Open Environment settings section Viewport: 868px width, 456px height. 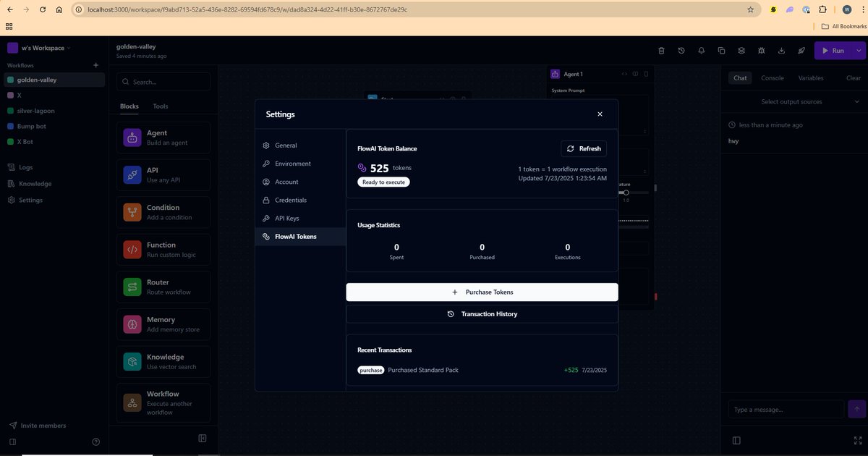coord(300,164)
